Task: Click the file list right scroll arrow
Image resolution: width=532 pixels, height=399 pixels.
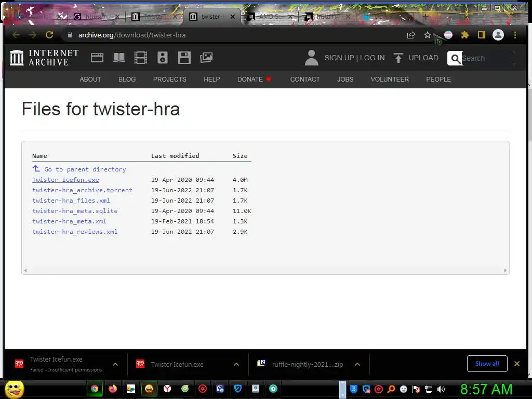Action: pyautogui.click(x=505, y=270)
